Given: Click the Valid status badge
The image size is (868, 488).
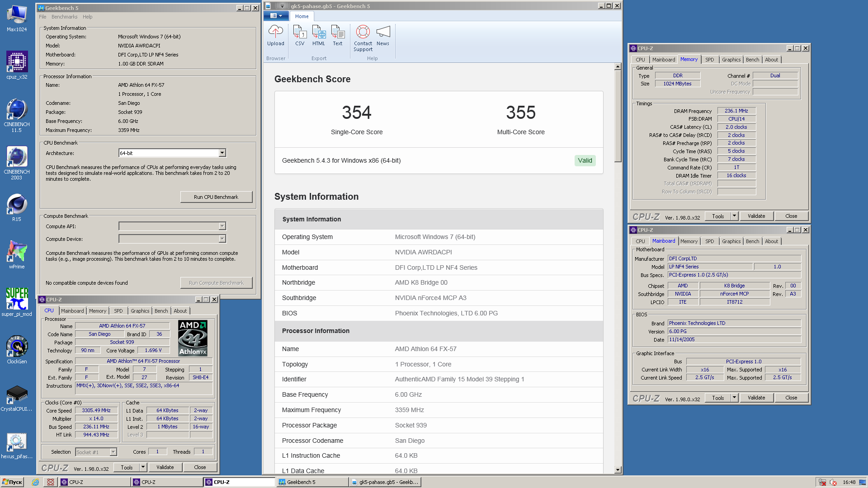Looking at the screenshot, I should (x=585, y=160).
